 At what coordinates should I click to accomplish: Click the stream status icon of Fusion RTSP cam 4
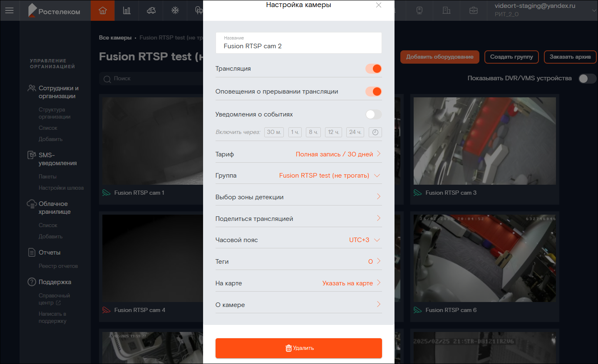tap(107, 310)
